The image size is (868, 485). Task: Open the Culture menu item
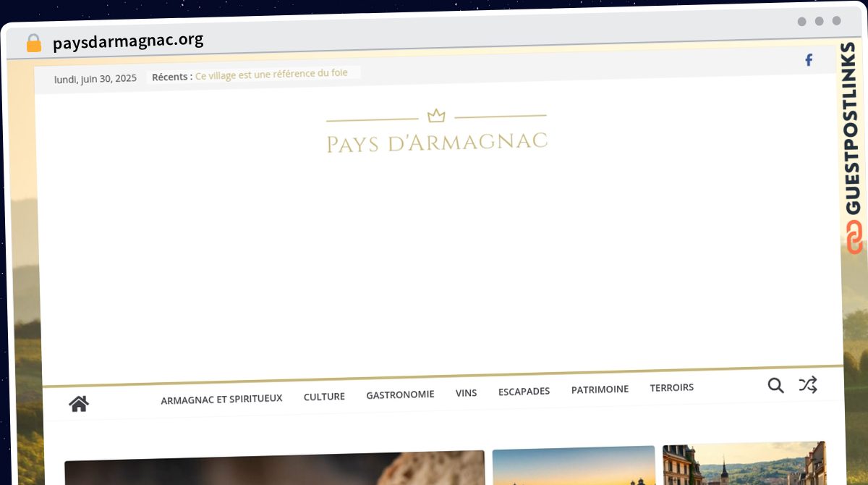click(324, 397)
